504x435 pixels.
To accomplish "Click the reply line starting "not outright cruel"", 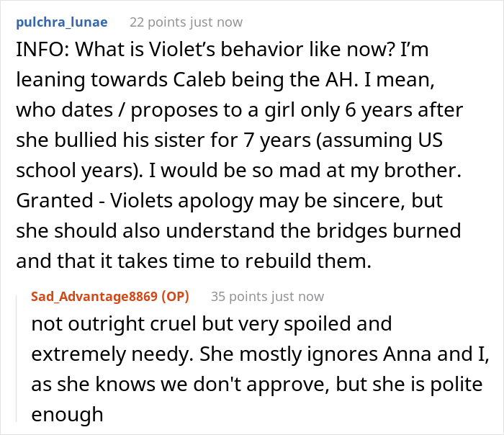I will click(x=211, y=323).
